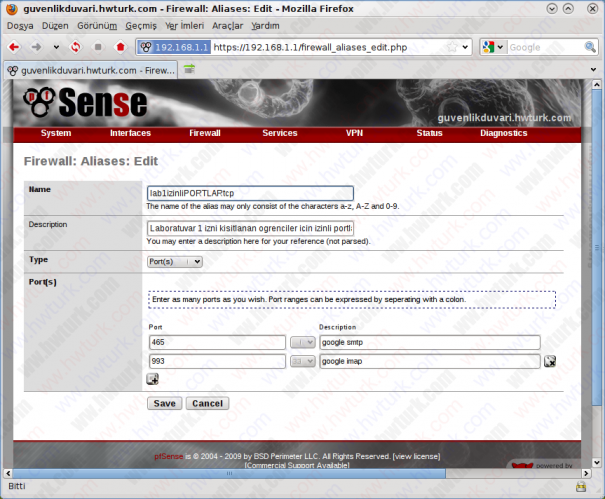Maximize the Firefox window
Screen dimensions: 605x499
pyautogui.click(x=568, y=8)
